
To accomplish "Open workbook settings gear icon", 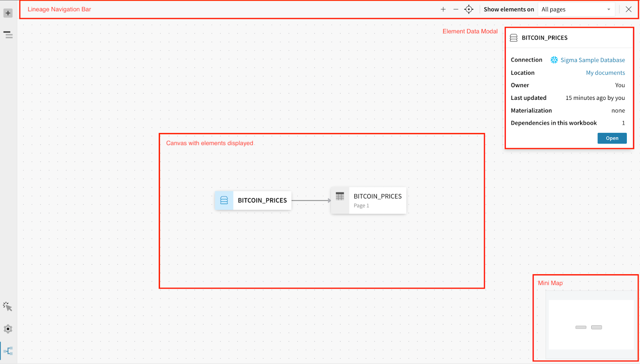I will point(8,329).
